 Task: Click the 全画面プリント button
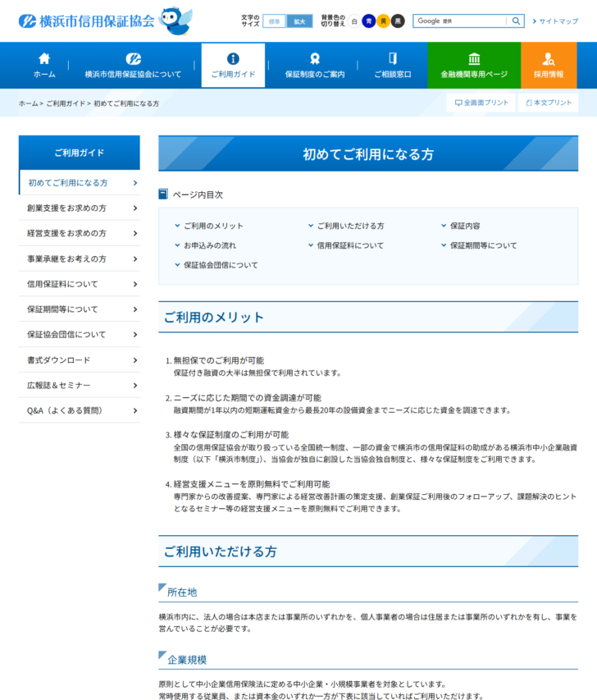click(481, 103)
